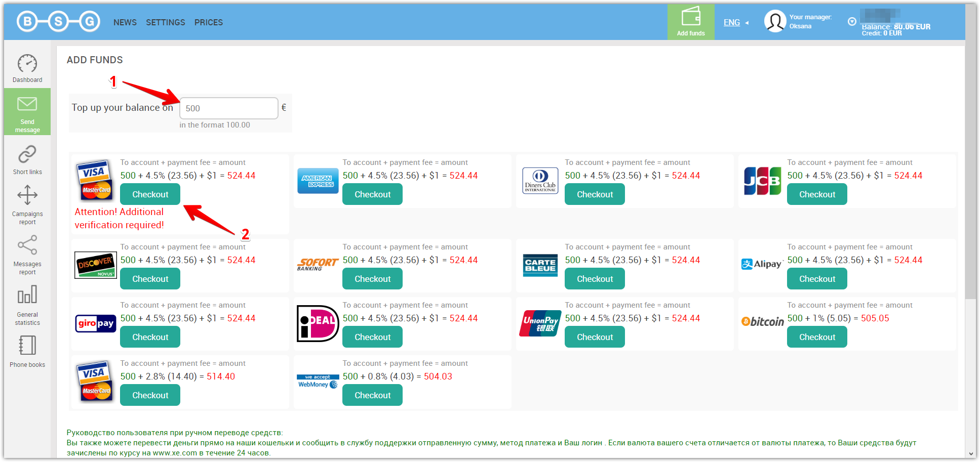
Task: Click the Discover logo
Action: pyautogui.click(x=95, y=265)
